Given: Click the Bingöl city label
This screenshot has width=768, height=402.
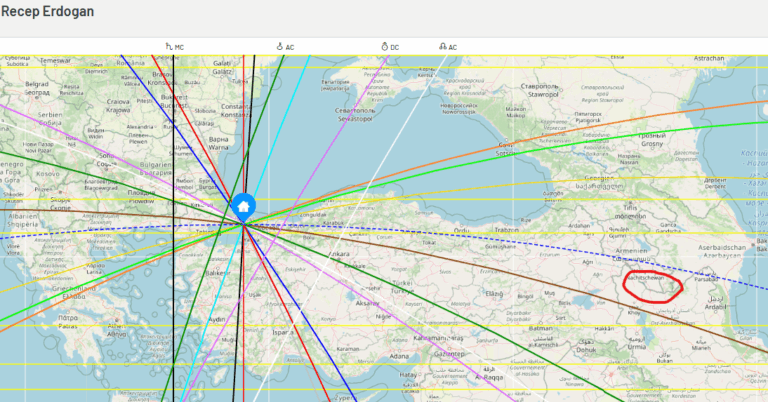Looking at the screenshot, I should (x=525, y=297).
